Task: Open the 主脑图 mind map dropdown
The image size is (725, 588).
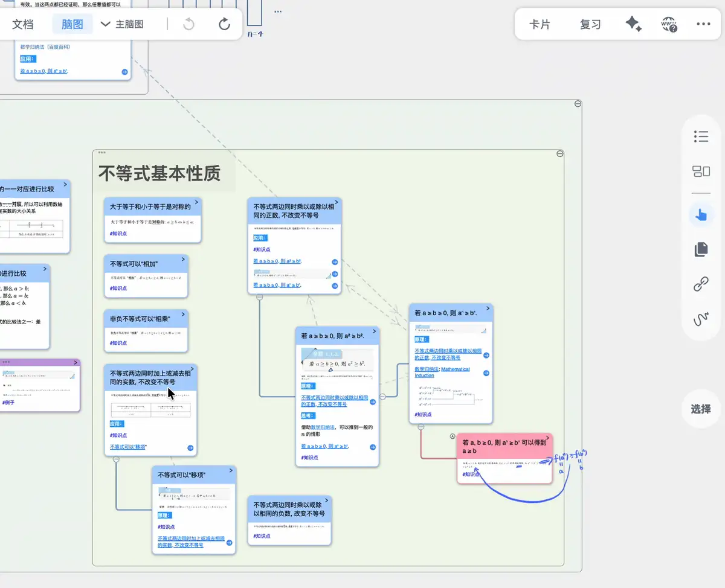Action: (x=122, y=24)
